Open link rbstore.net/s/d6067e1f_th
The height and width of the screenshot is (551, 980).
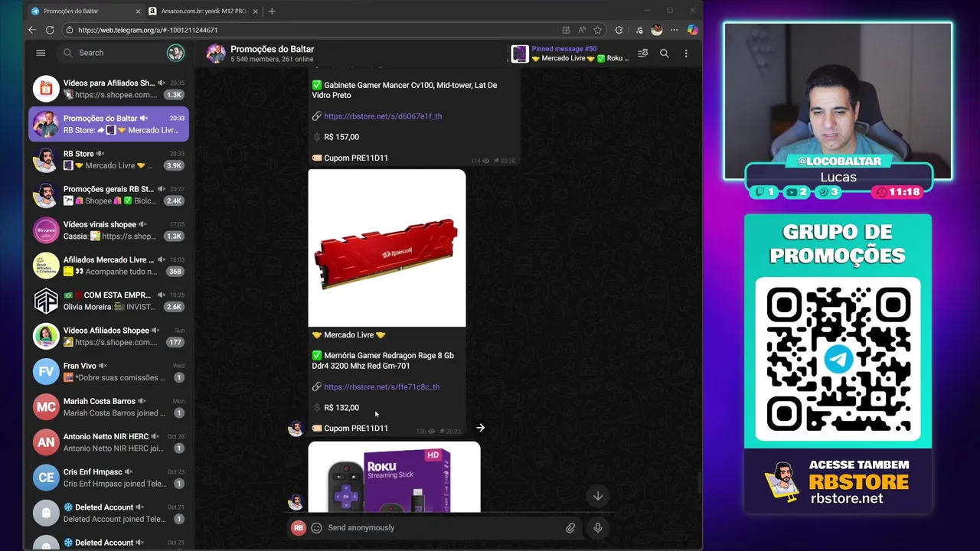383,116
